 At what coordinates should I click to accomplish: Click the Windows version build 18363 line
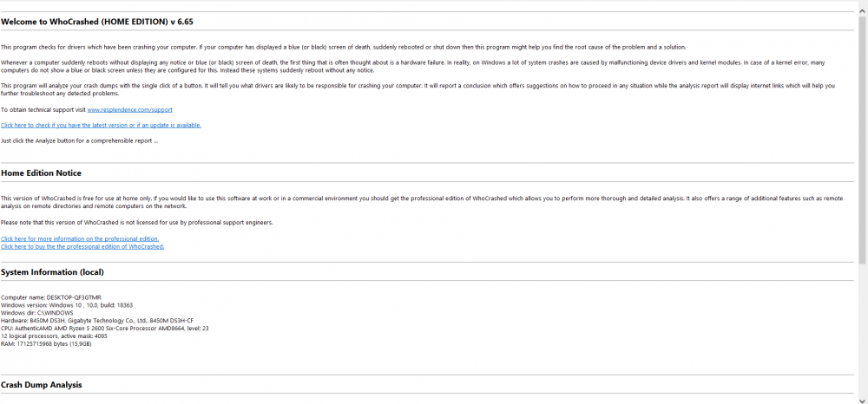click(67, 305)
